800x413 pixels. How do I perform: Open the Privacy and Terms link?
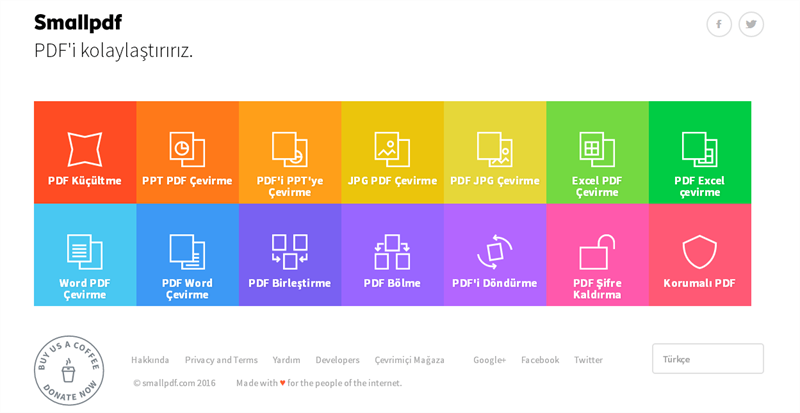click(221, 360)
